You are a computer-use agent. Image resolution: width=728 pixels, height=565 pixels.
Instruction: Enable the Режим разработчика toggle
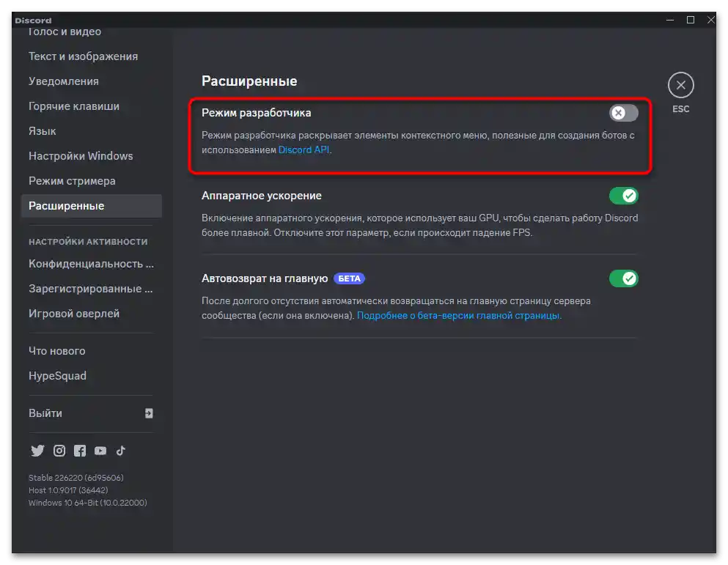pos(622,112)
